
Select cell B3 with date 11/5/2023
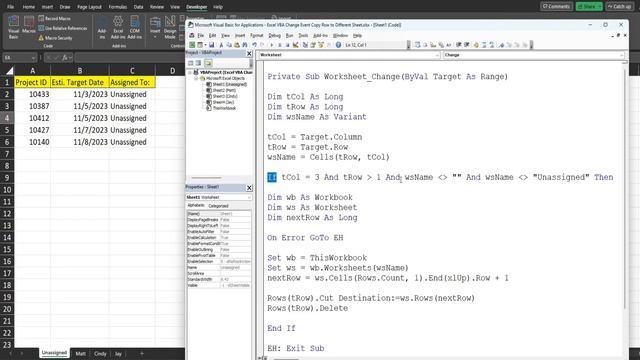click(x=79, y=106)
